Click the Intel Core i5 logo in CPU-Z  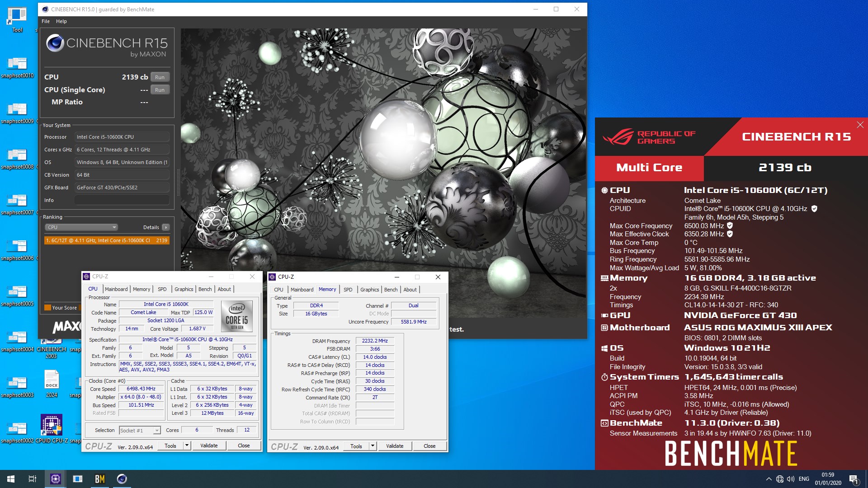pyautogui.click(x=237, y=316)
